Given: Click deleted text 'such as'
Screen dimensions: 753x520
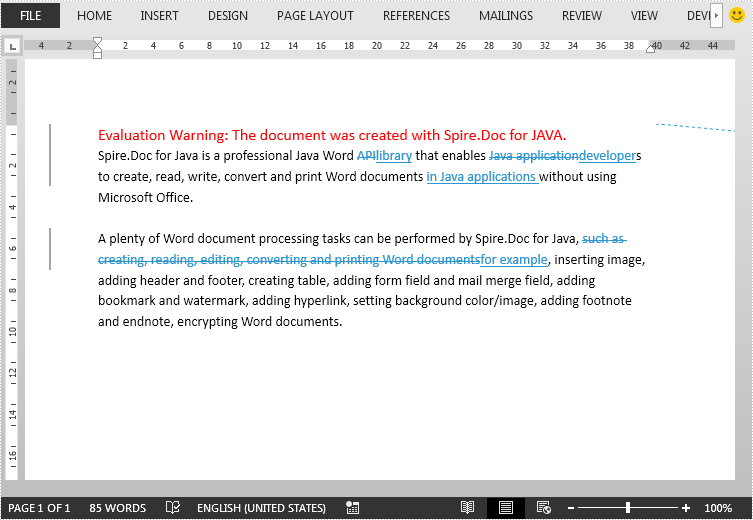Looking at the screenshot, I should 603,239.
